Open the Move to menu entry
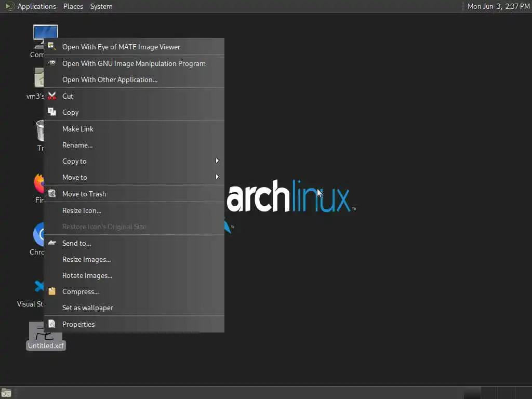This screenshot has height=399, width=532. [x=134, y=178]
